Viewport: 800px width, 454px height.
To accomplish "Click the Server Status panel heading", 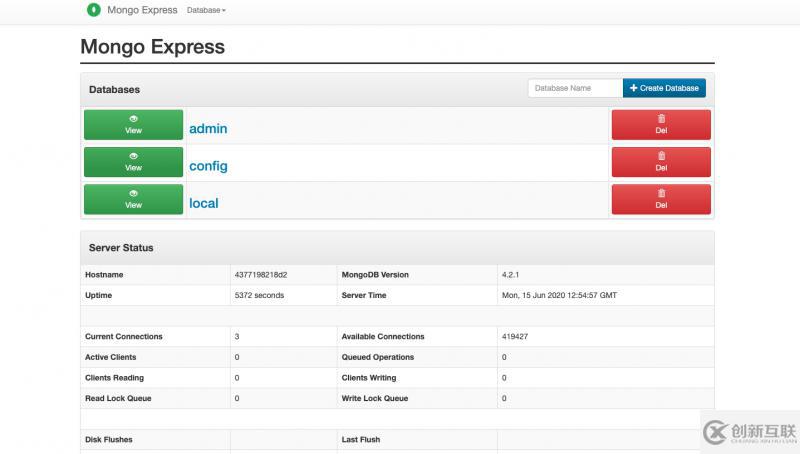I will (x=121, y=247).
